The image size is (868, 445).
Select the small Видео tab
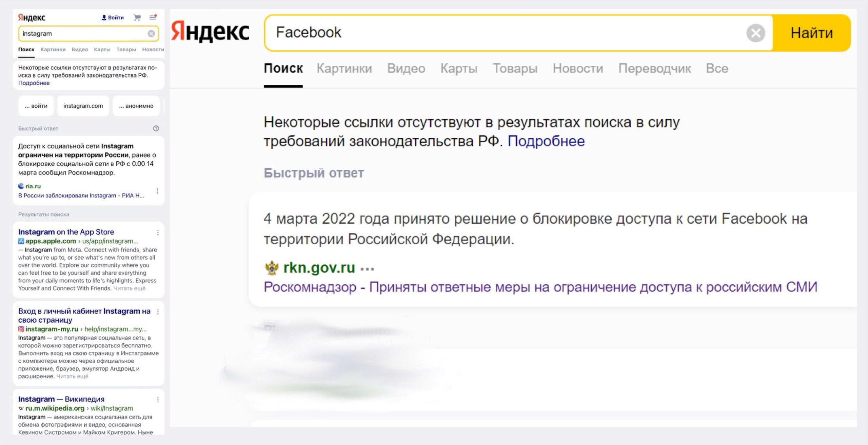(x=80, y=49)
